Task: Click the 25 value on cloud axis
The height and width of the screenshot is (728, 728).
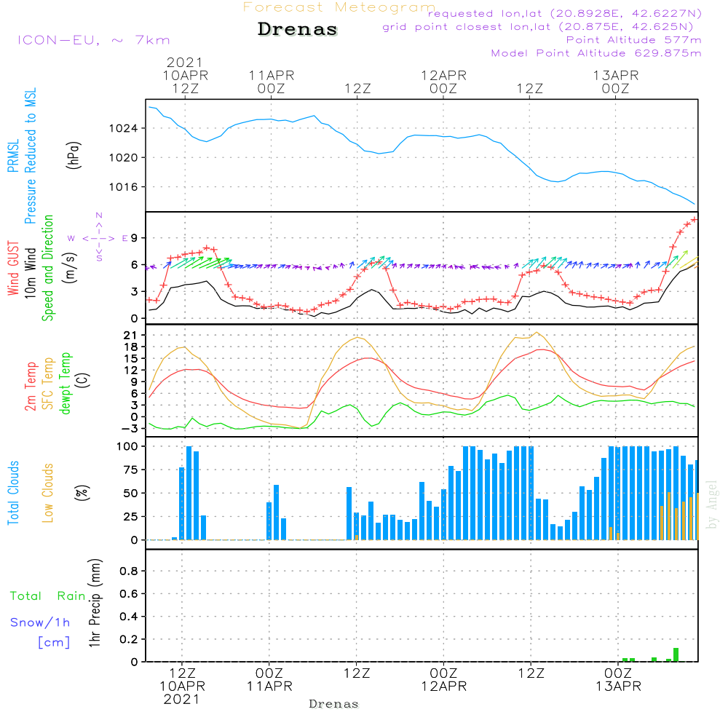Action: pyautogui.click(x=130, y=517)
